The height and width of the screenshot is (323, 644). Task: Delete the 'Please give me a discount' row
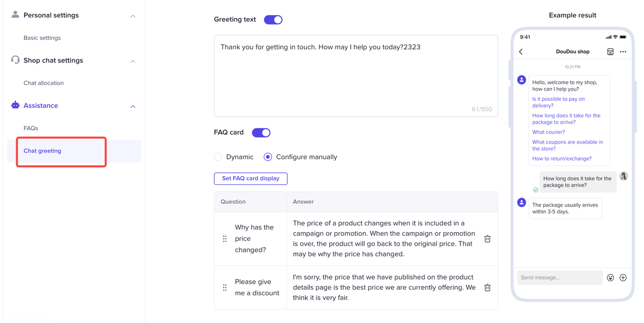[x=487, y=288]
